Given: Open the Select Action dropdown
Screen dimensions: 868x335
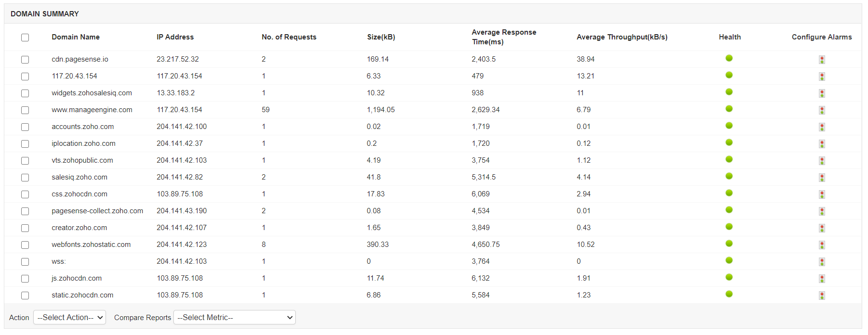Looking at the screenshot, I should pos(69,318).
